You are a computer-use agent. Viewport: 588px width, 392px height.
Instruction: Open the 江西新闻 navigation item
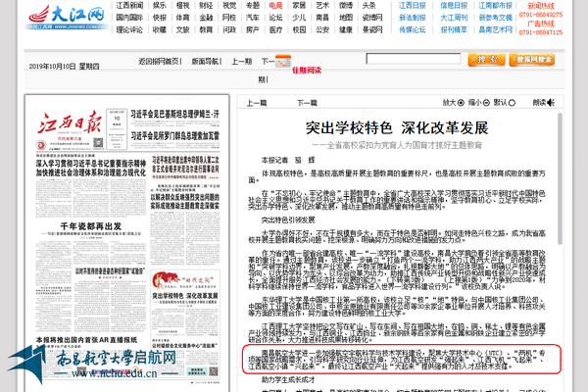click(x=128, y=6)
